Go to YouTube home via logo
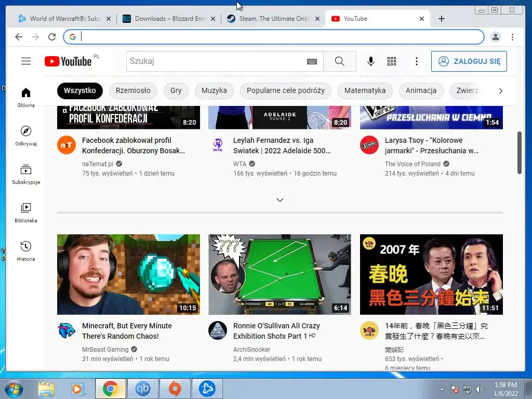532x399 pixels. [68, 61]
